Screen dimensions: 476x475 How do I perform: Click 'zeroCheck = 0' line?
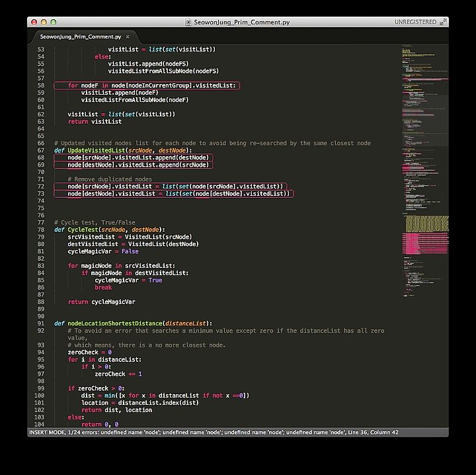pyautogui.click(x=89, y=353)
